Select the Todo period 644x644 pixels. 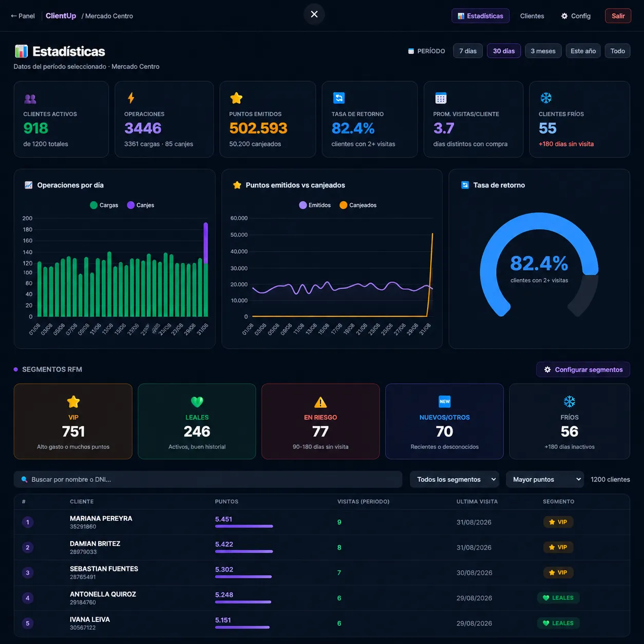point(617,51)
